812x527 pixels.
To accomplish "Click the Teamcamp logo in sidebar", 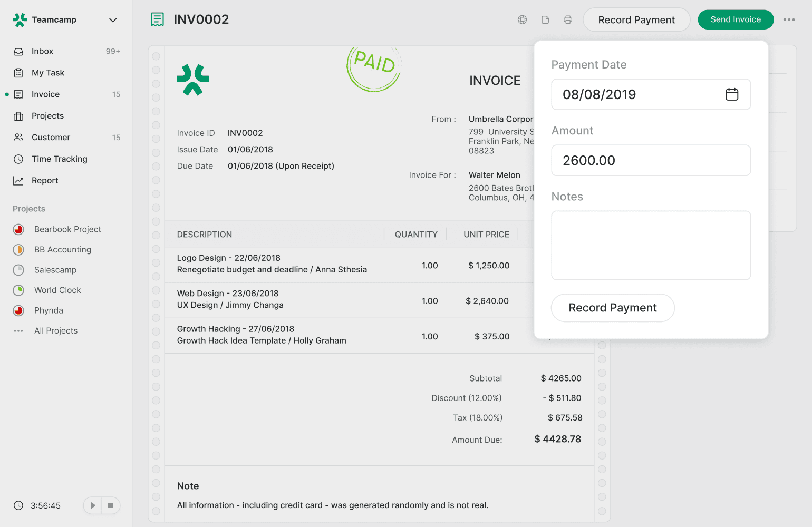I will coord(20,20).
